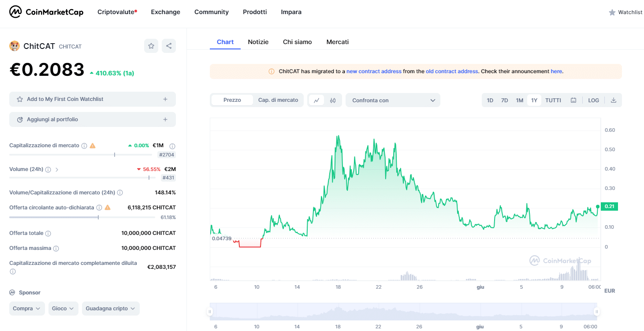Open the new contract address link
This screenshot has height=331, width=644.
pyautogui.click(x=374, y=71)
